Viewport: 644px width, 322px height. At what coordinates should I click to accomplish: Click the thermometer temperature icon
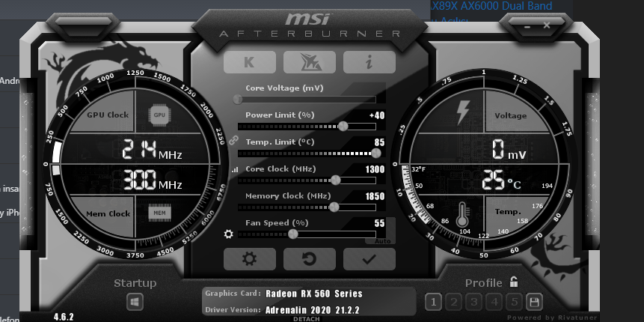[x=462, y=214]
